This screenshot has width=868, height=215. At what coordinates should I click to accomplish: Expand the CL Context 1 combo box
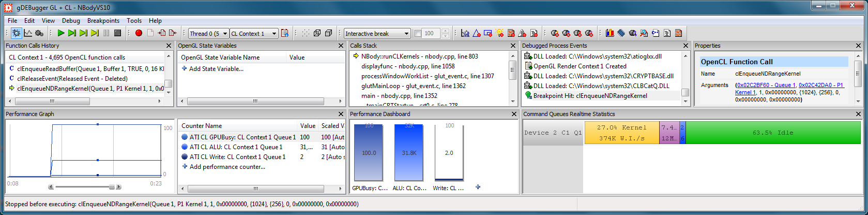[254, 34]
